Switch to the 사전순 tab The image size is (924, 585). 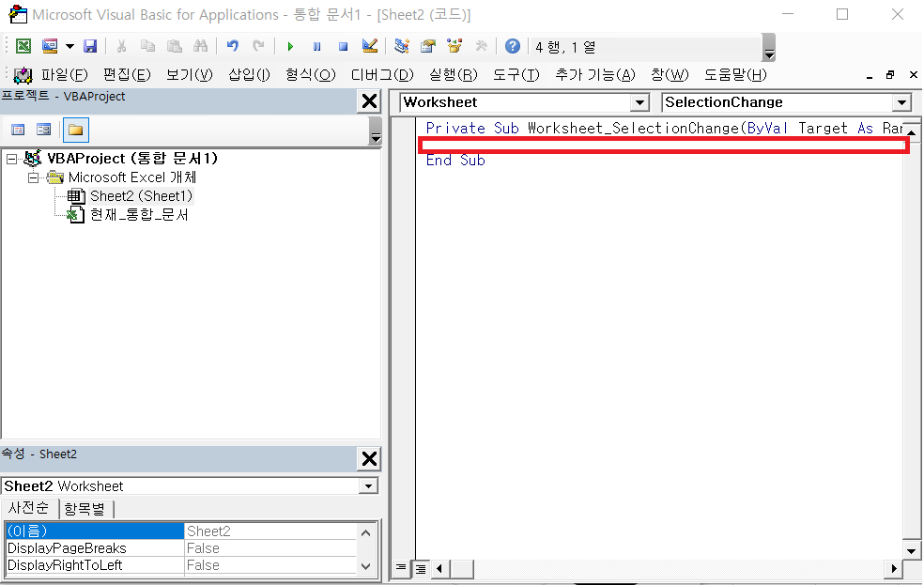[x=29, y=508]
